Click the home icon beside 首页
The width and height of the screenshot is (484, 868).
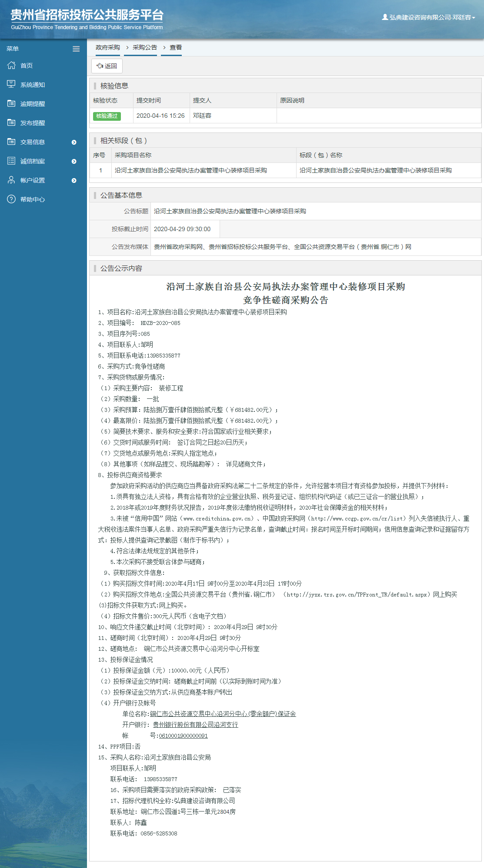(11, 65)
